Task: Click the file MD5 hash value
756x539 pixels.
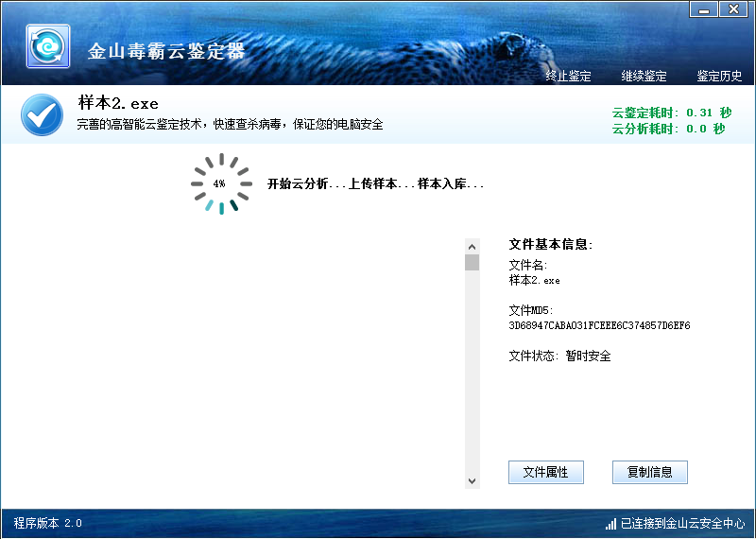Action: pos(599,326)
